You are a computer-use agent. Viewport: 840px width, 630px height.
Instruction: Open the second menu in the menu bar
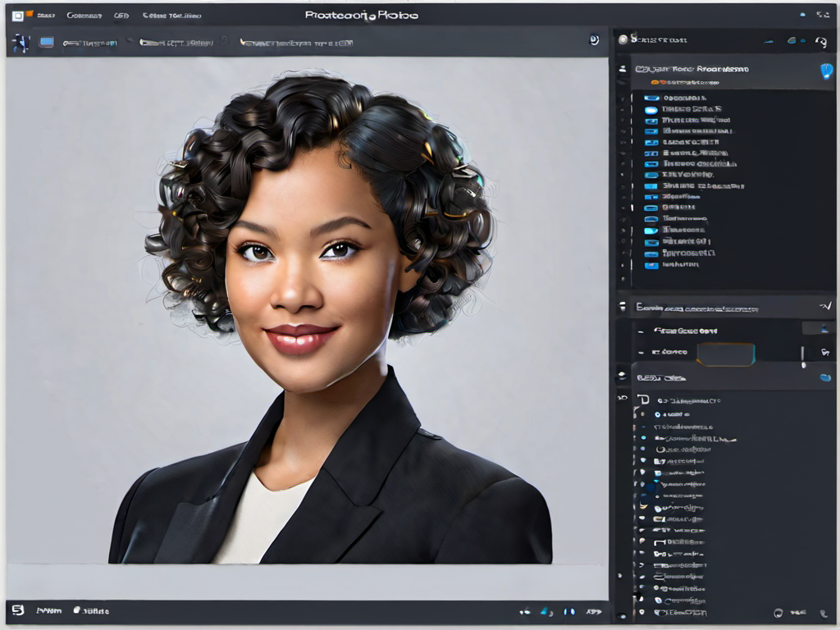point(84,16)
